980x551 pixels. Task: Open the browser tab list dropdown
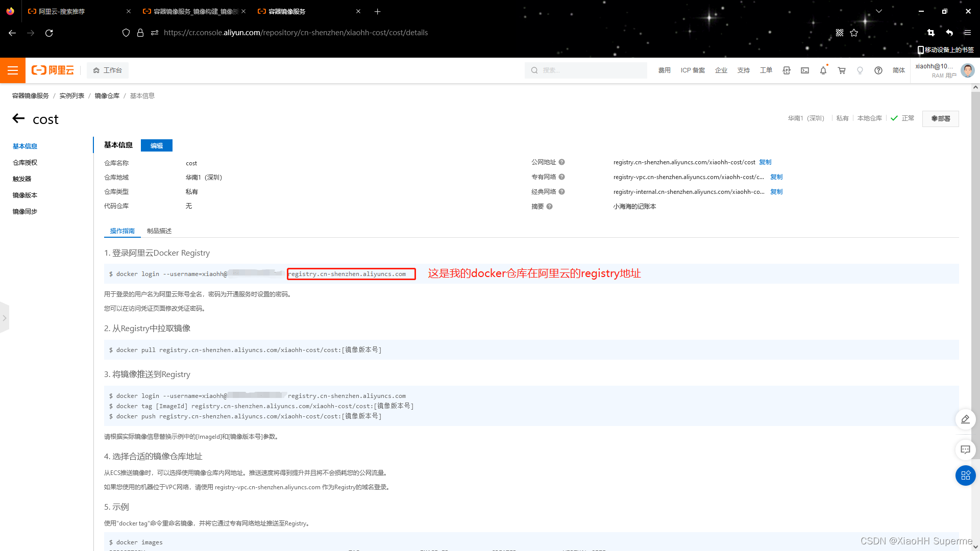[879, 11]
